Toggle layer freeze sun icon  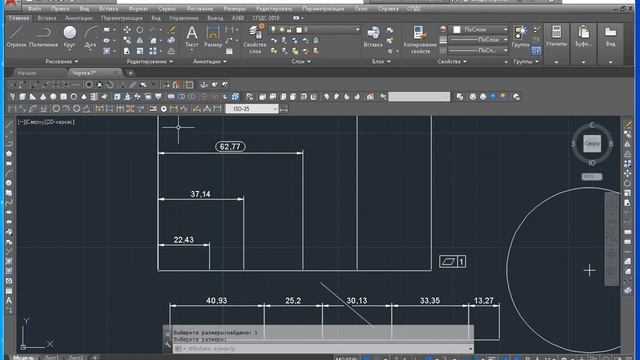(281, 29)
